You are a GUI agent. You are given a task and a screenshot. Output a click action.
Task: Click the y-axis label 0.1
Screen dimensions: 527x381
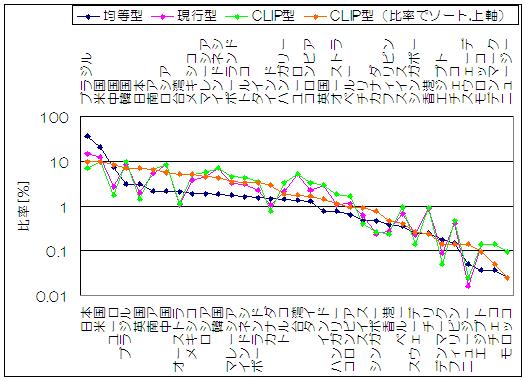click(x=57, y=252)
